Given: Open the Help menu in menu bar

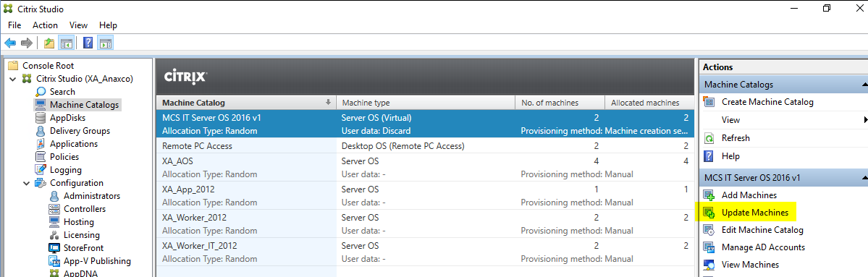Looking at the screenshot, I should pyautogui.click(x=108, y=25).
